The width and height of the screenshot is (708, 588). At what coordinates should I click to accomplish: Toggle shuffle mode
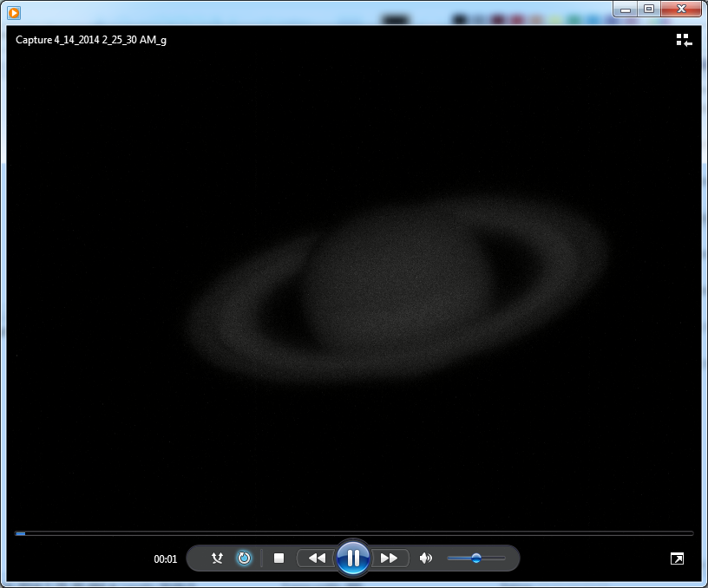tap(217, 559)
